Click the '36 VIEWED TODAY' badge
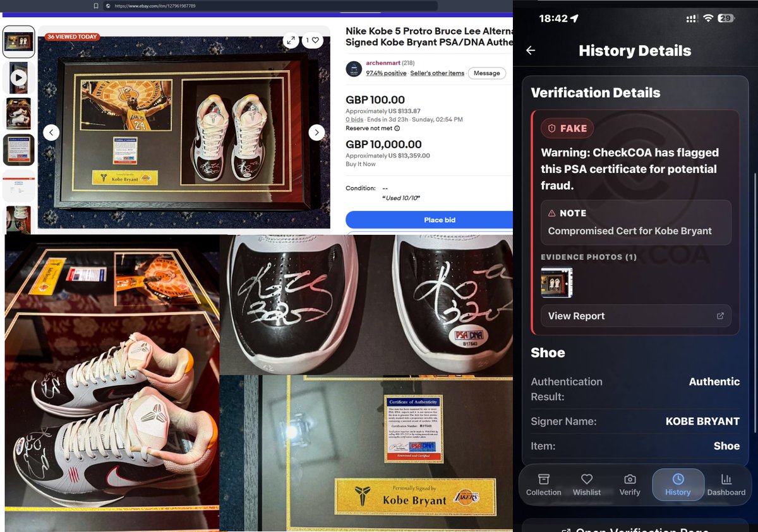 click(71, 37)
